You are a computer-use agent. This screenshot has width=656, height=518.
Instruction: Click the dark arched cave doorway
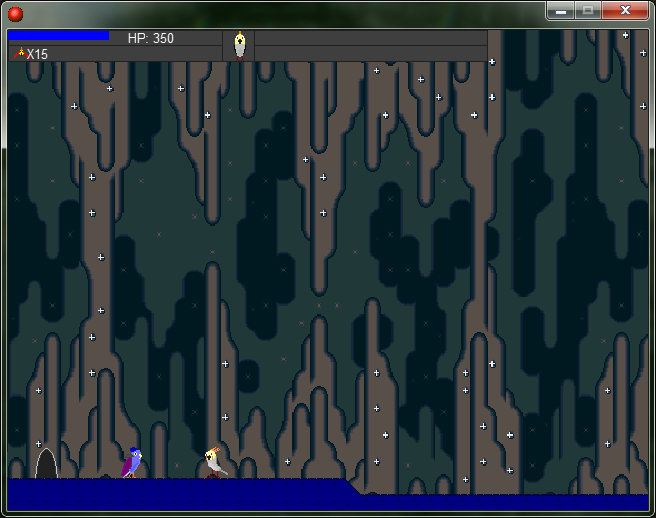[x=46, y=464]
